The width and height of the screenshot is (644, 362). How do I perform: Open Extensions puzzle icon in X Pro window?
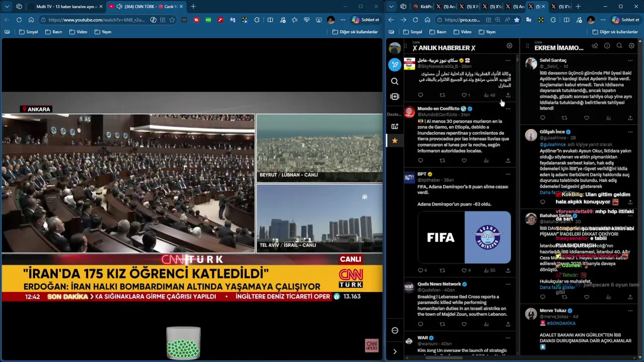click(553, 20)
